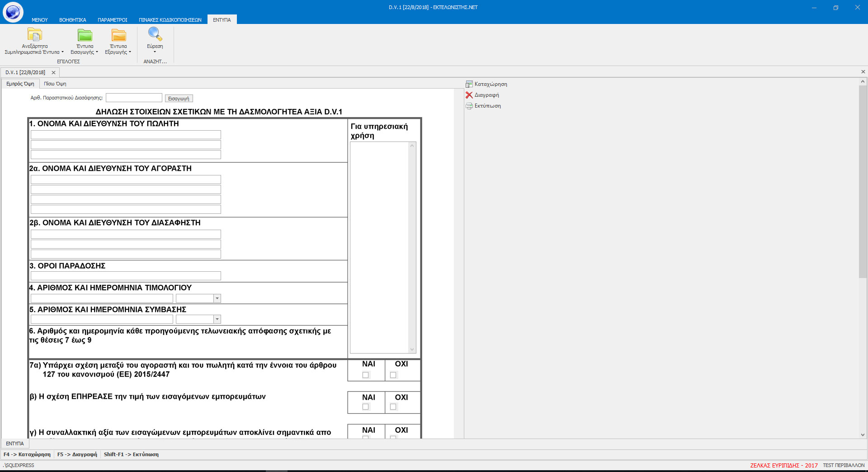This screenshot has height=472, width=868.
Task: Open the ΠΑΡΑΜΕΤΡΟΙ ribbon tab
Action: coord(112,20)
